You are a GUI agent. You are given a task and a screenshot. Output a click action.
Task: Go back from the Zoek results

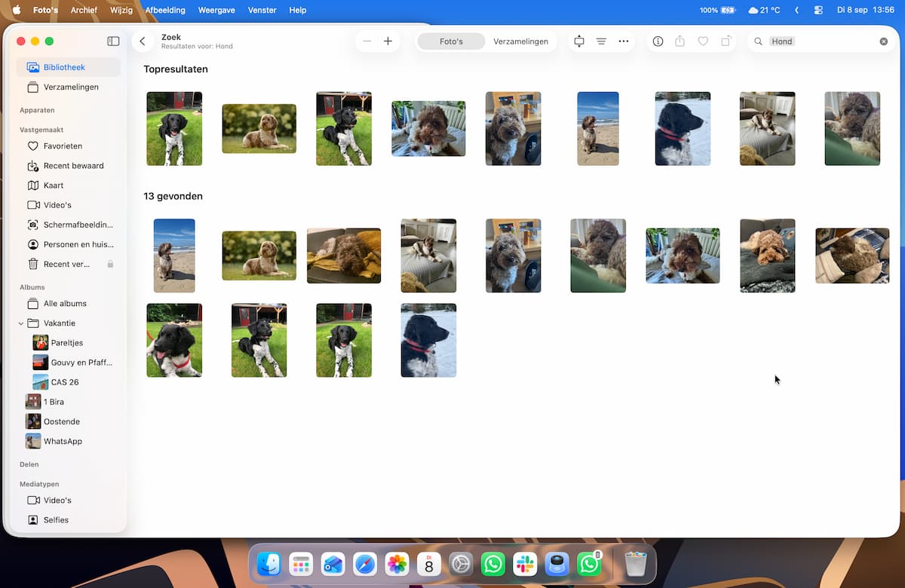coord(143,41)
